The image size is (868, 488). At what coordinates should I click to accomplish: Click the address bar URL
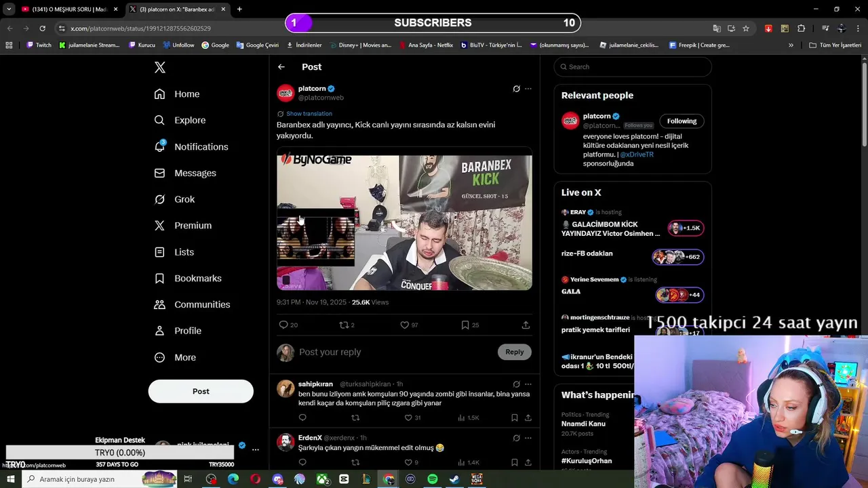140,28
